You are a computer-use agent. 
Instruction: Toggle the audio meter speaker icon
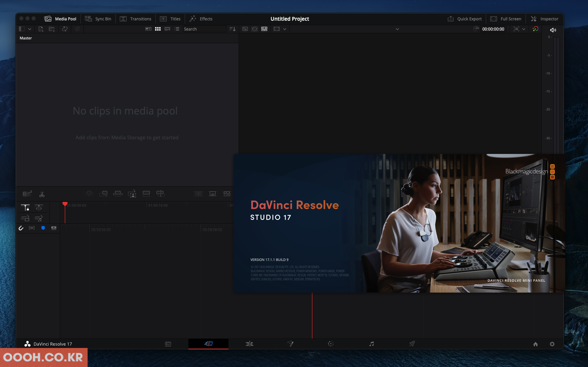[553, 30]
